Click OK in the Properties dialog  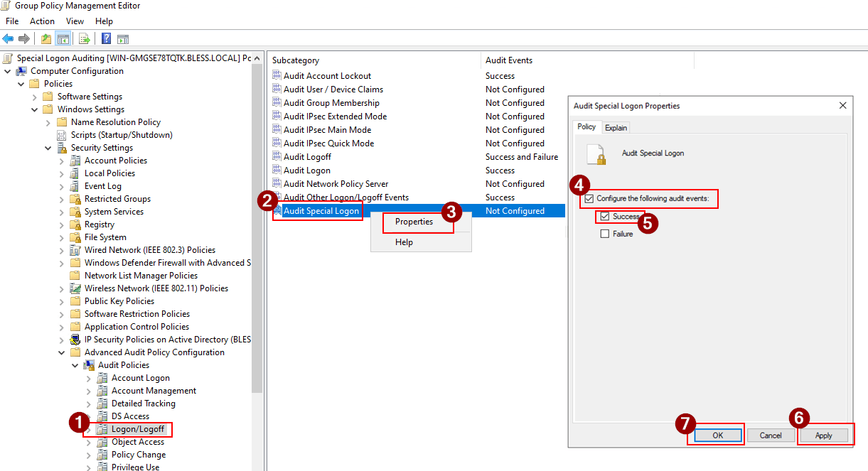717,435
